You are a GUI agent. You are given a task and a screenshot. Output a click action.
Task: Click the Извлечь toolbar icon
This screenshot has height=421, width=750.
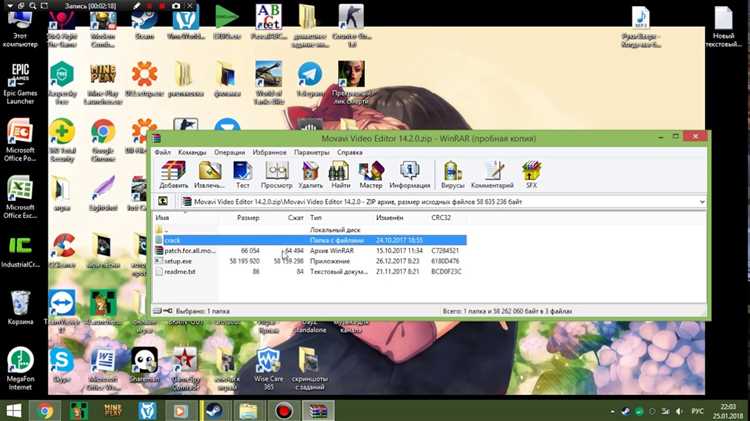[210, 174]
